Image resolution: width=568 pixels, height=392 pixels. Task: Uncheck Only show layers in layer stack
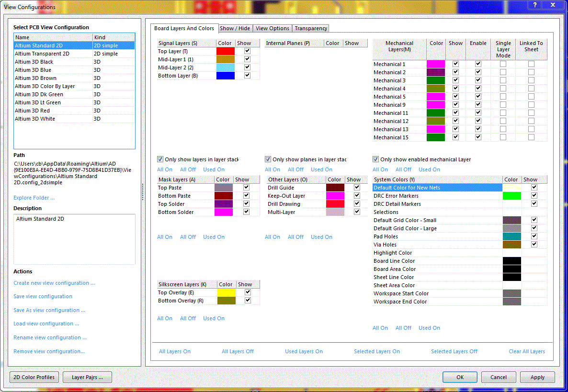[x=160, y=159]
